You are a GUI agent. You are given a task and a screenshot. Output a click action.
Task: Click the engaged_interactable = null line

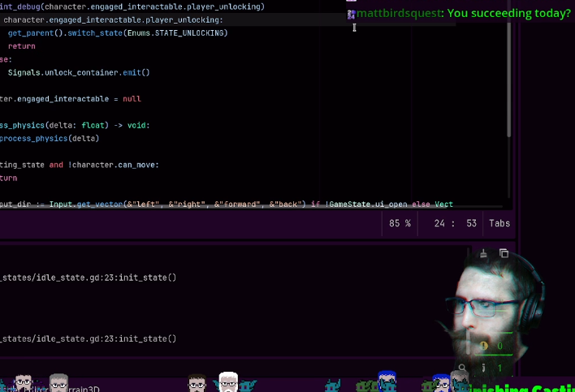pos(71,98)
